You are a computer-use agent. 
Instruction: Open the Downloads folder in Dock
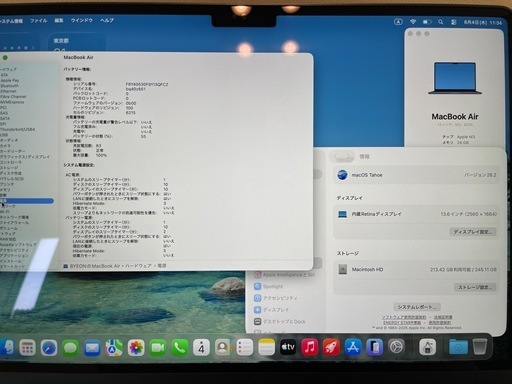point(458,347)
